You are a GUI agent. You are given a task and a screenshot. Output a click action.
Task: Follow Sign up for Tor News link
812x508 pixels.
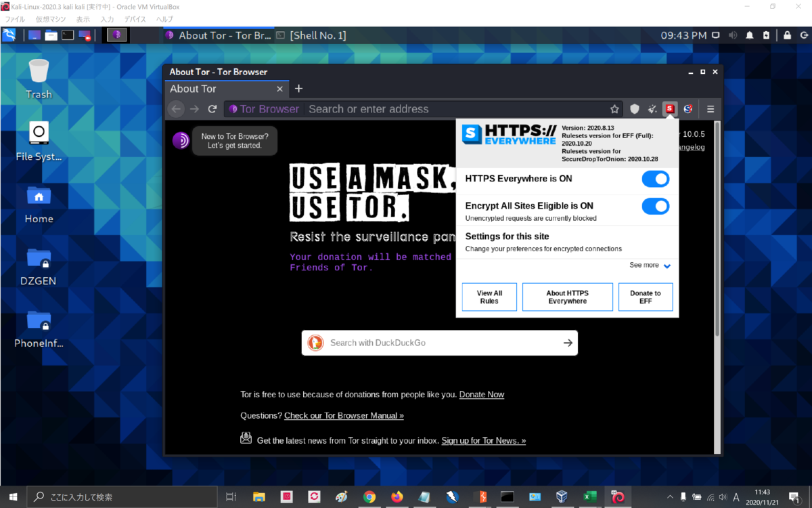pos(484,440)
